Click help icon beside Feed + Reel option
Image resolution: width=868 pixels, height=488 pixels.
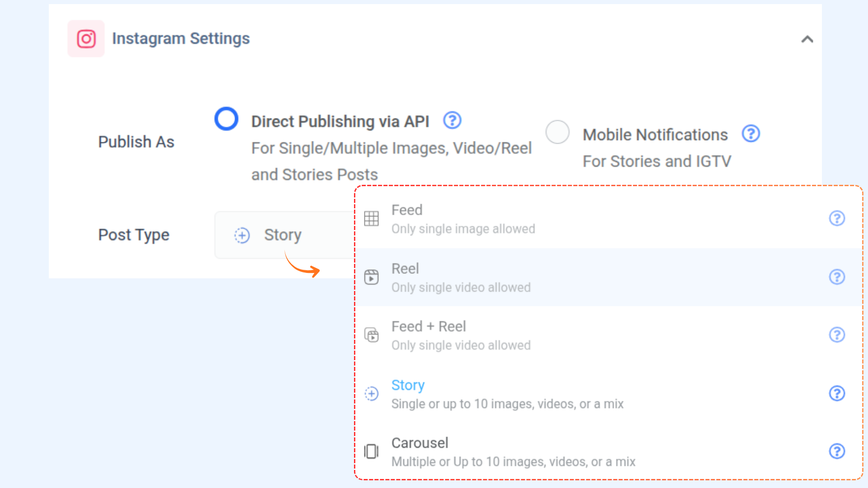[x=837, y=335]
